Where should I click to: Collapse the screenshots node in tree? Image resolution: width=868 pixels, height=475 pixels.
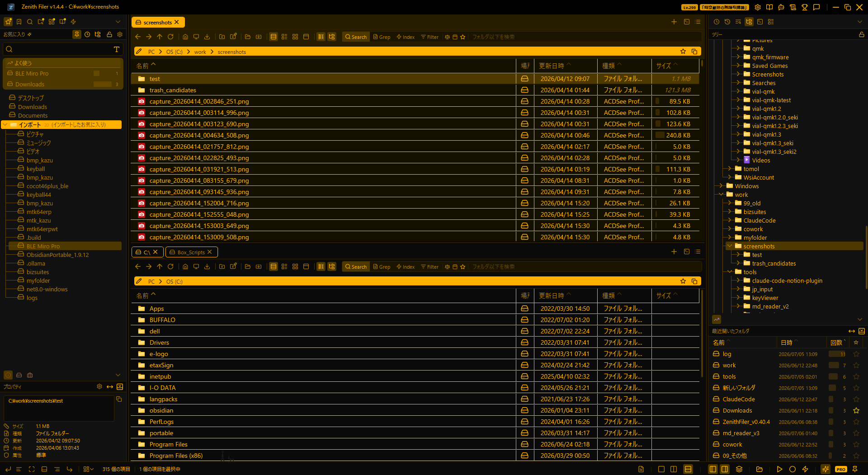coord(730,246)
